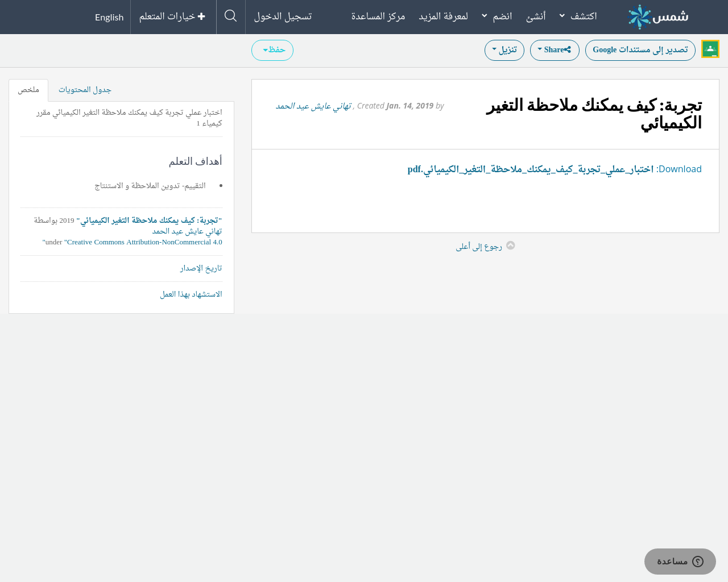Open الاستشهاد بهذا العمل link
The image size is (728, 582).
pos(191,294)
